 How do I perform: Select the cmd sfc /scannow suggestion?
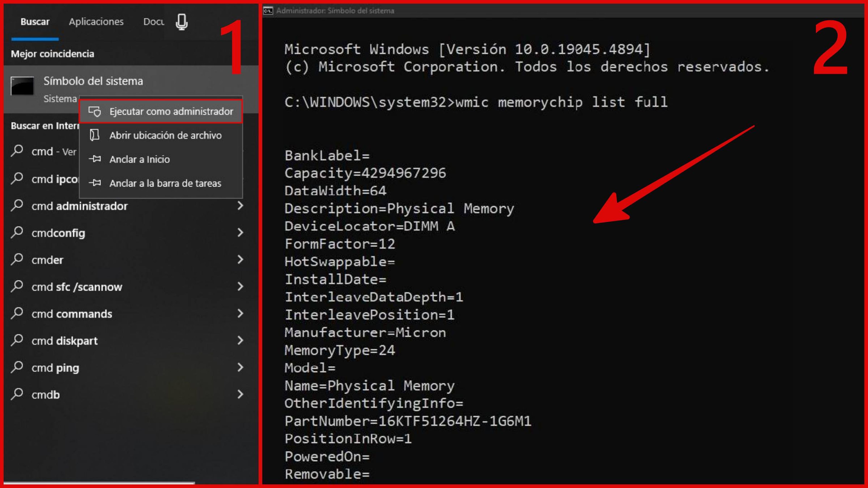[x=131, y=286]
